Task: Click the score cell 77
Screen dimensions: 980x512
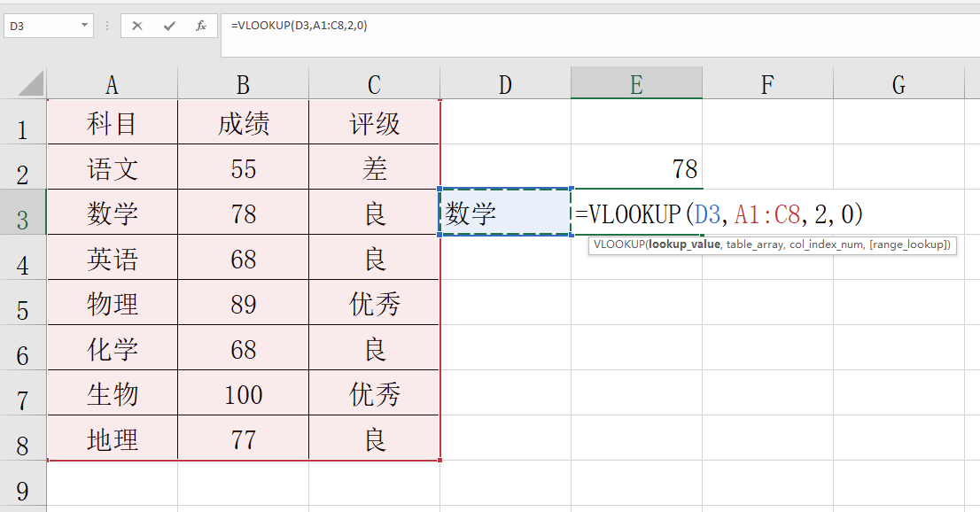Action: click(243, 438)
